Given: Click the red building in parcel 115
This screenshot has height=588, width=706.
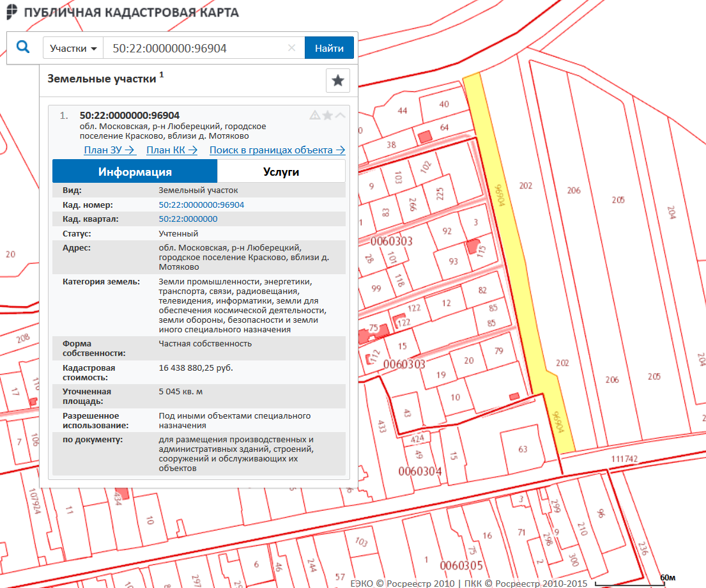Looking at the screenshot, I should point(473,247).
